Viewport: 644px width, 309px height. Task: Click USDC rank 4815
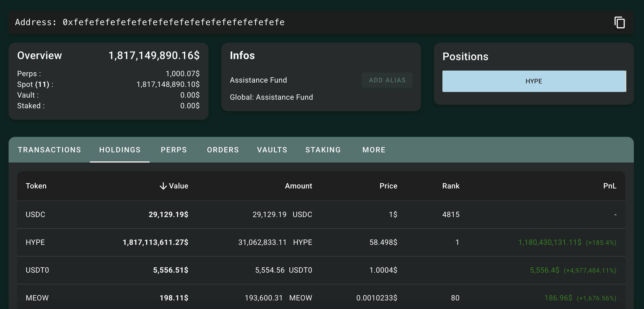pyautogui.click(x=451, y=215)
